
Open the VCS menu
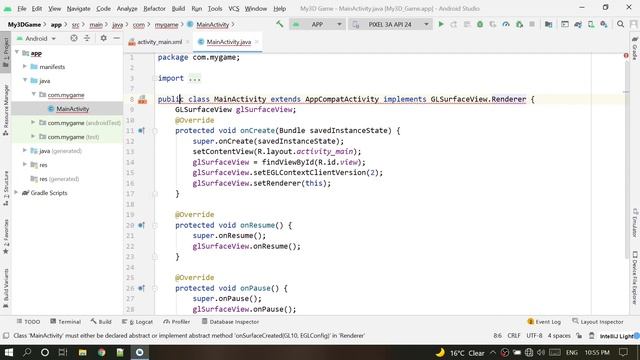click(233, 8)
